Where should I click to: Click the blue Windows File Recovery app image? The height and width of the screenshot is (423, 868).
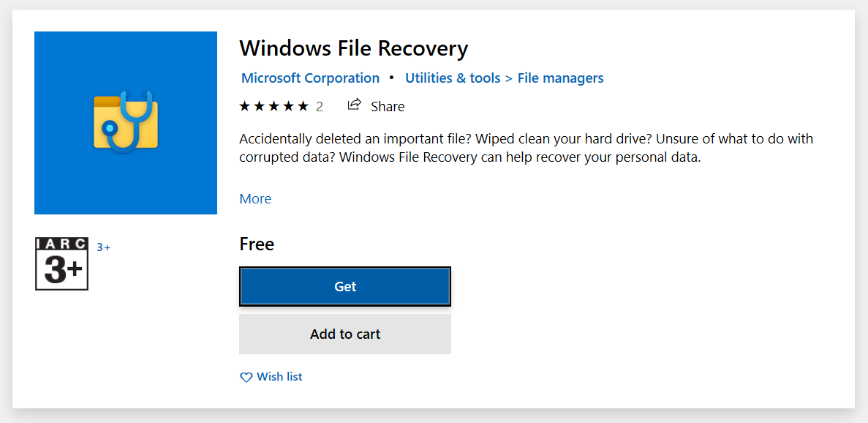(x=125, y=122)
